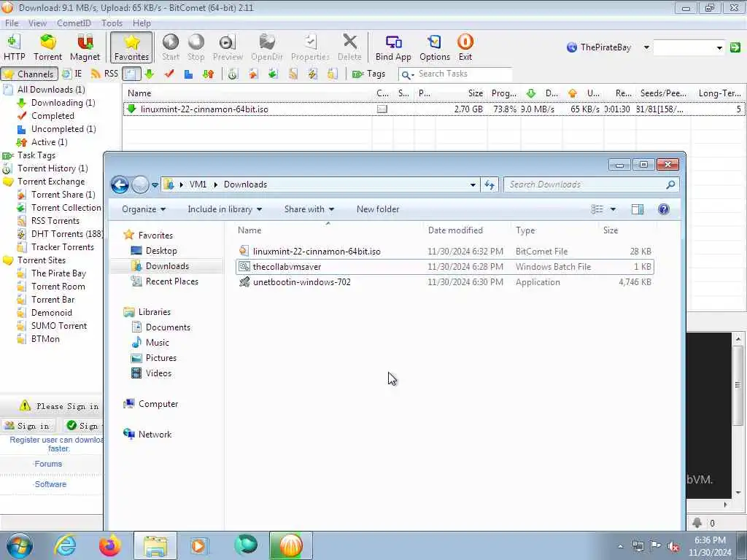Select thecollabvmsaver batch file
This screenshot has width=747, height=560.
(x=444, y=267)
